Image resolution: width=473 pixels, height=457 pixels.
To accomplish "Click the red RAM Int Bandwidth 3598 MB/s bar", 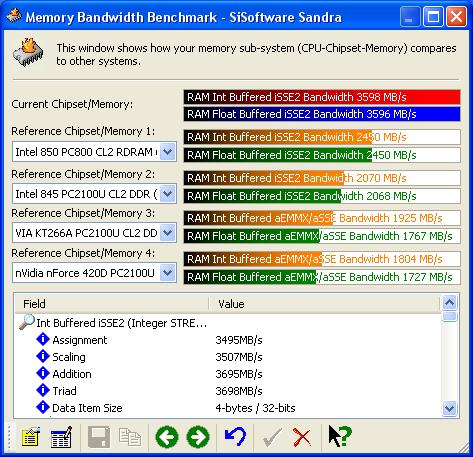I will [322, 97].
